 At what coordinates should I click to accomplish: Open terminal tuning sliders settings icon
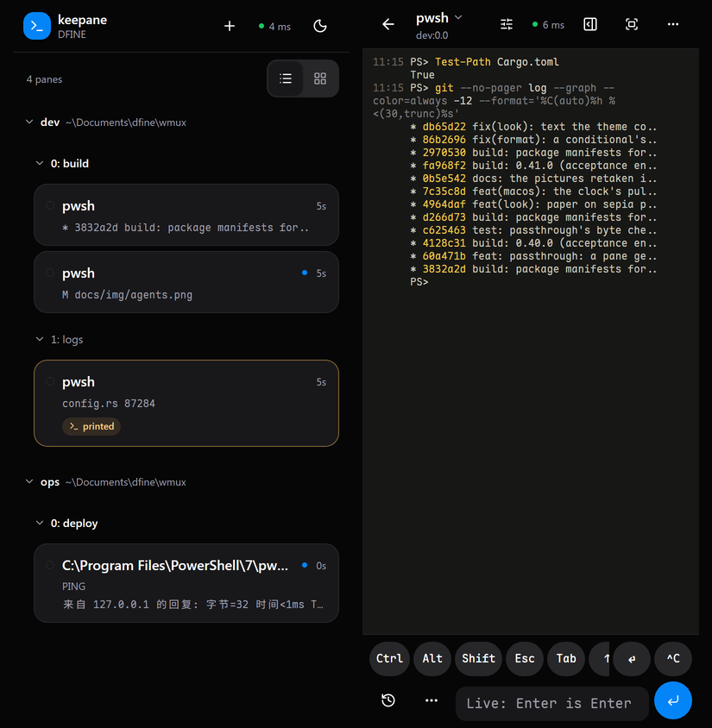(507, 24)
